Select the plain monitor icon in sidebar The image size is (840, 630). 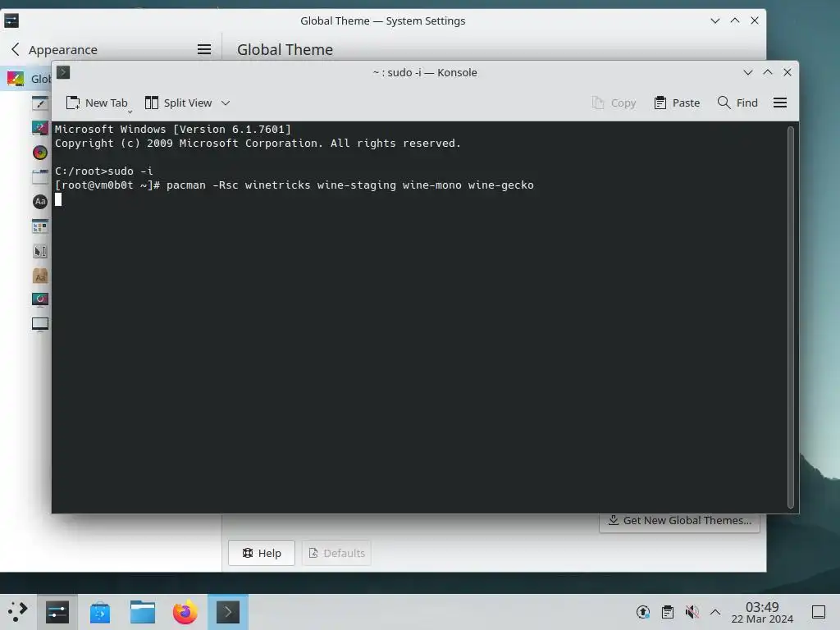click(x=40, y=325)
